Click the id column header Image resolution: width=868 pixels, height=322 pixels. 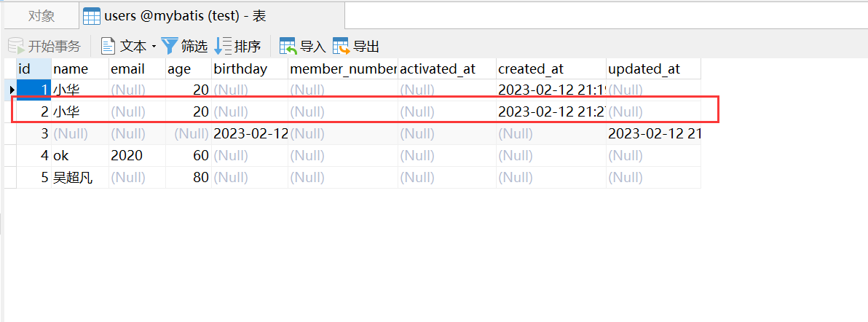pos(33,68)
